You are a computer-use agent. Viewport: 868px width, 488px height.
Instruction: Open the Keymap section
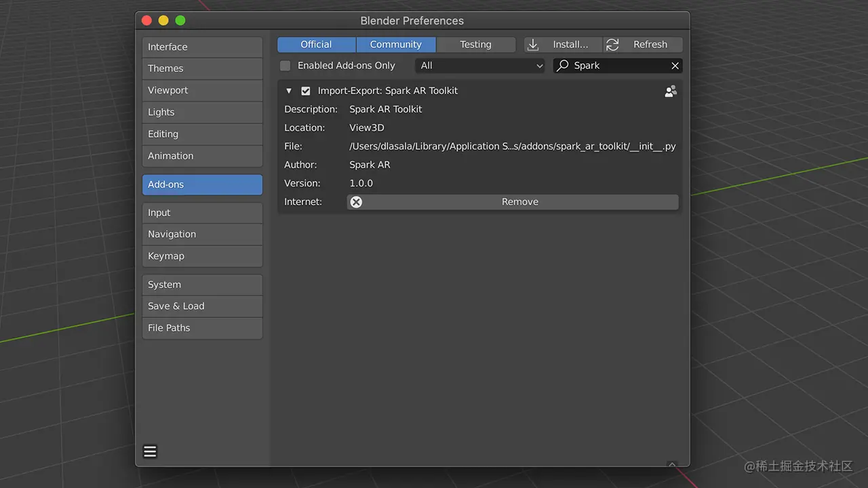pyautogui.click(x=202, y=256)
